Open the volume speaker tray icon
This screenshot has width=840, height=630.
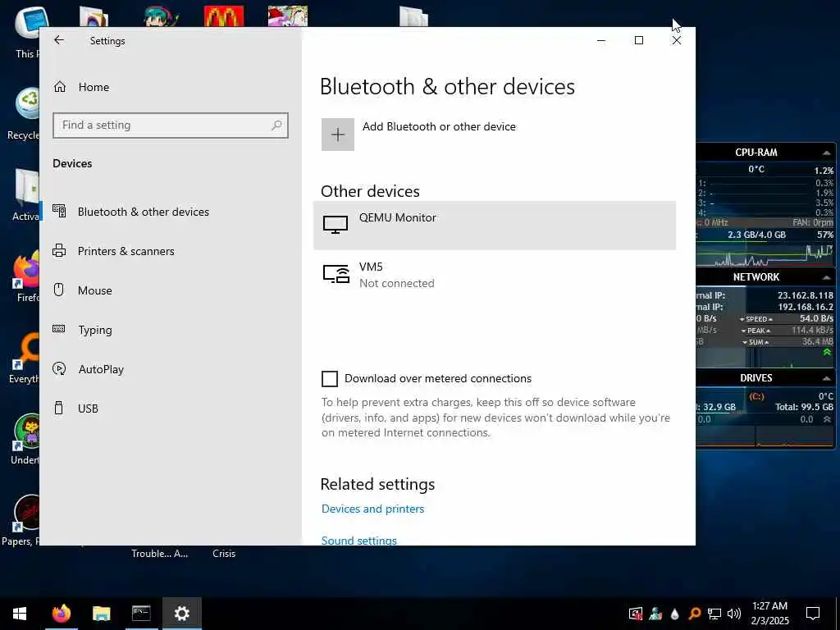point(734,614)
